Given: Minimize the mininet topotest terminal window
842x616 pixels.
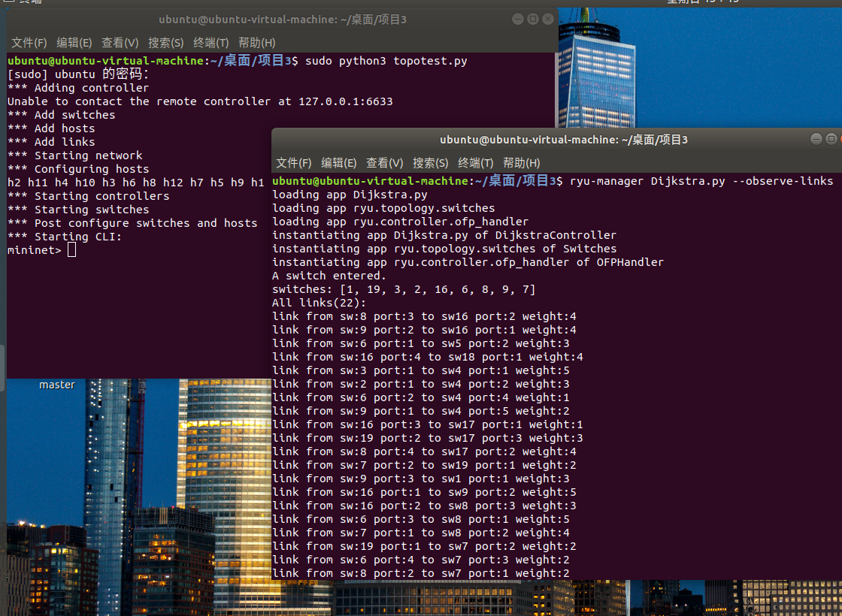Looking at the screenshot, I should click(518, 19).
